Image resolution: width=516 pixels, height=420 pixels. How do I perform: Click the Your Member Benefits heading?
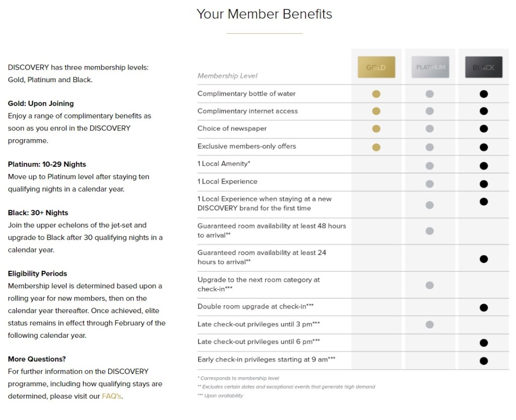coord(264,14)
